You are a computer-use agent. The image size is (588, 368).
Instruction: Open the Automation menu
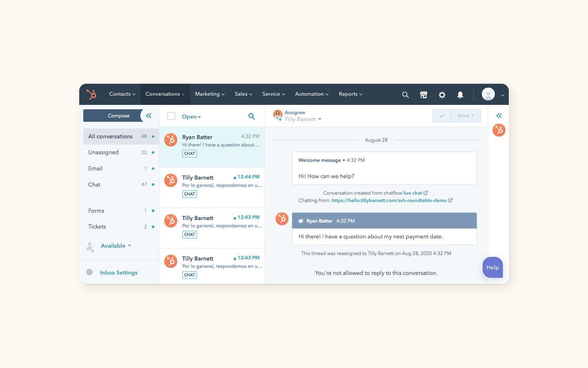tap(312, 94)
